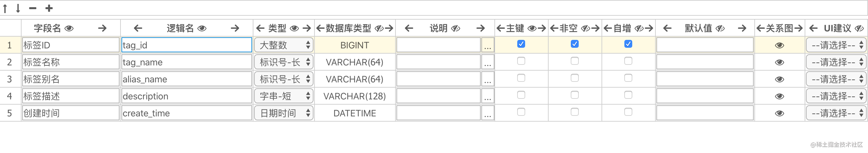868x153 pixels.
Task: Check 自增 checkbox for 标签描述 row
Action: point(628,95)
